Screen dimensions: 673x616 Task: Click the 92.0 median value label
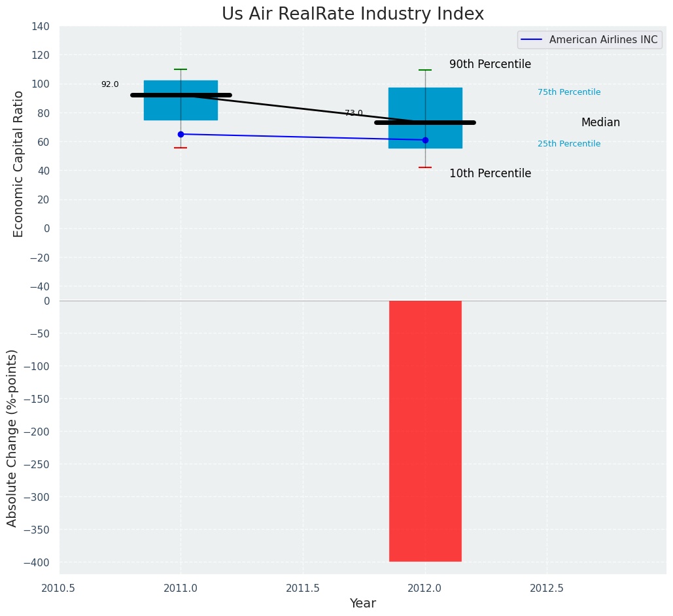(x=110, y=84)
